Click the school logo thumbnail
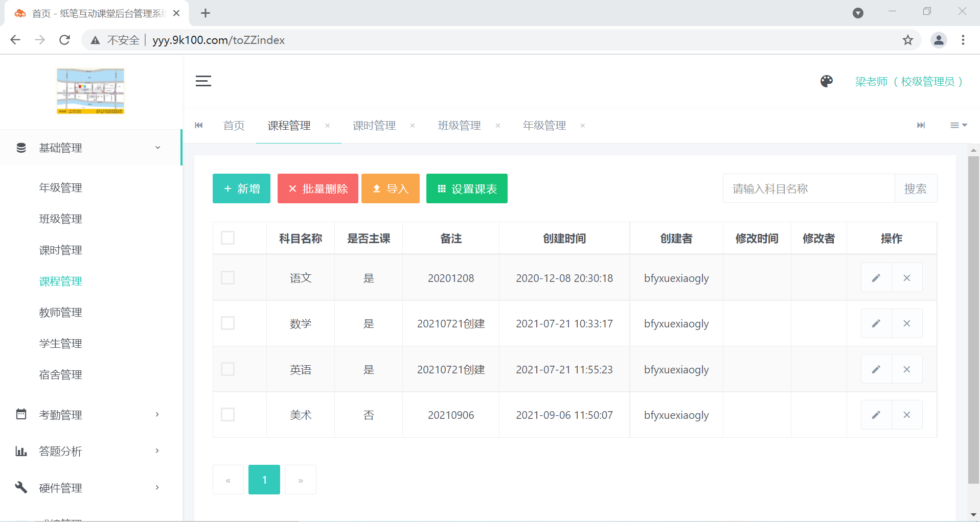This screenshot has width=980, height=522. click(90, 91)
